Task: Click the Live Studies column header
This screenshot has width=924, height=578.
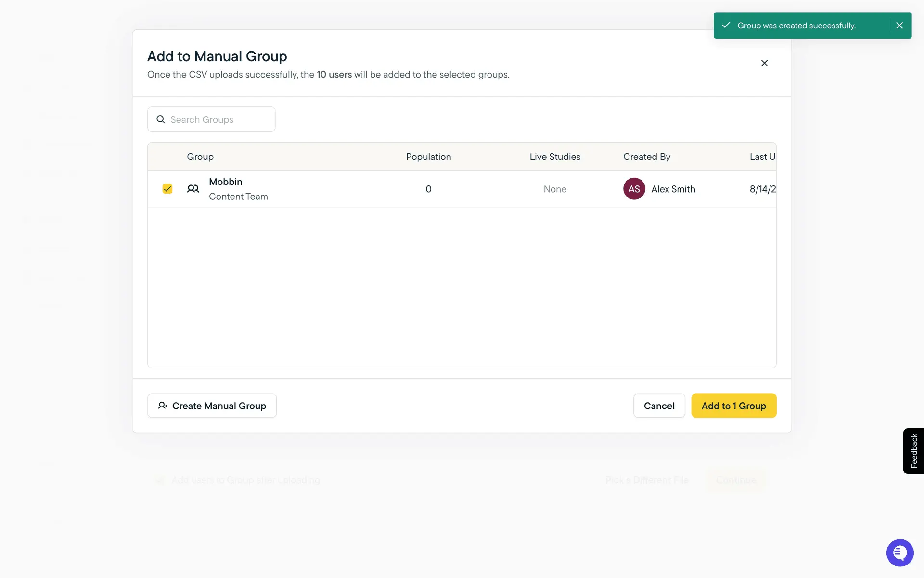Action: [555, 157]
